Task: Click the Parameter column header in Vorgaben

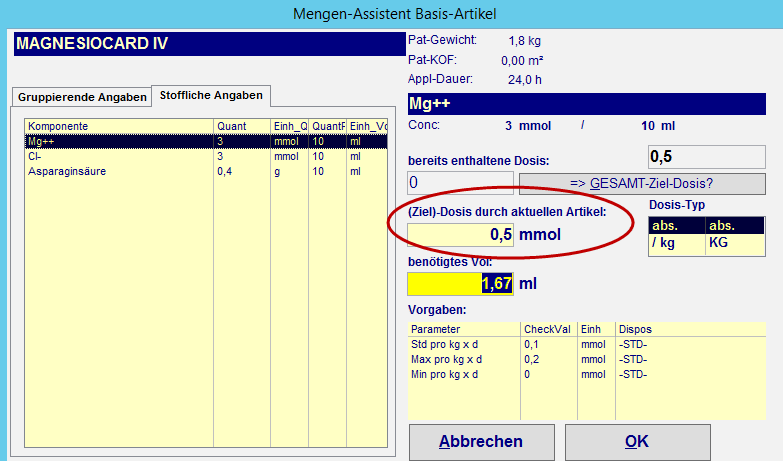Action: 464,329
